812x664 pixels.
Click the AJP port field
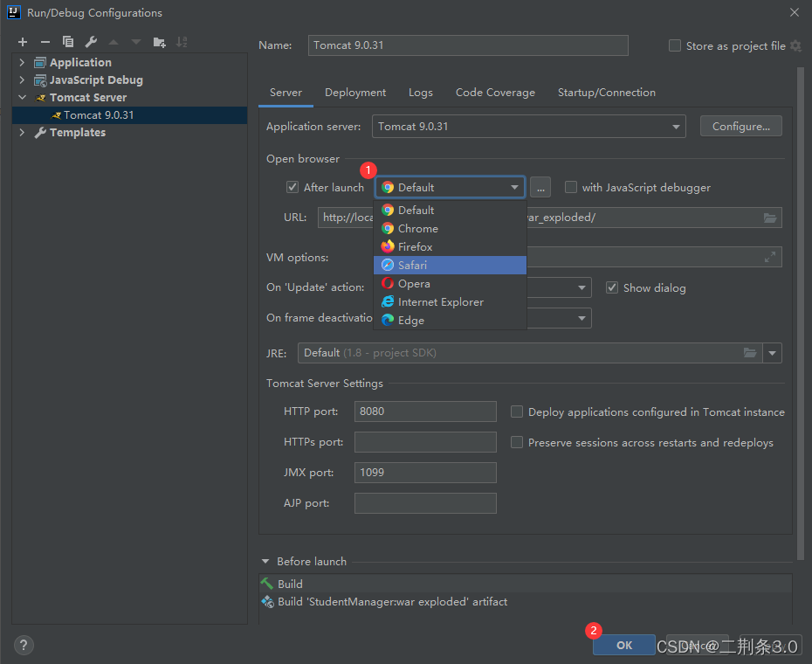point(425,503)
